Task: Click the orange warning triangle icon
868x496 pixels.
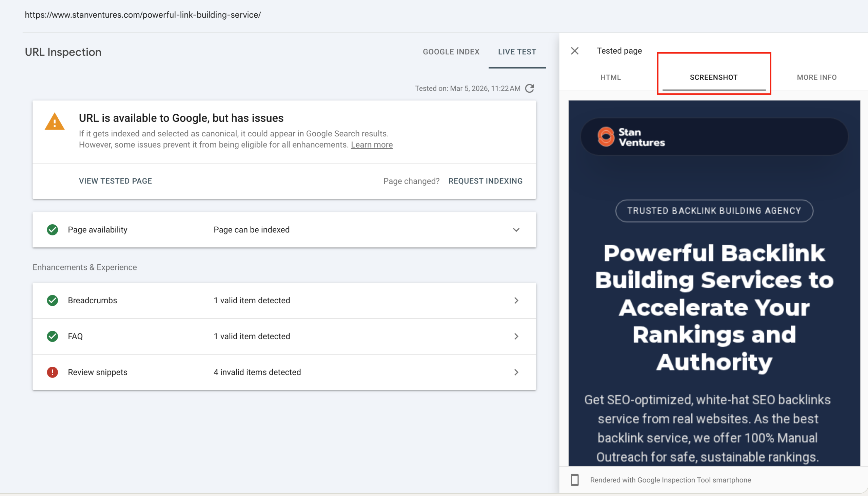Action: [55, 122]
